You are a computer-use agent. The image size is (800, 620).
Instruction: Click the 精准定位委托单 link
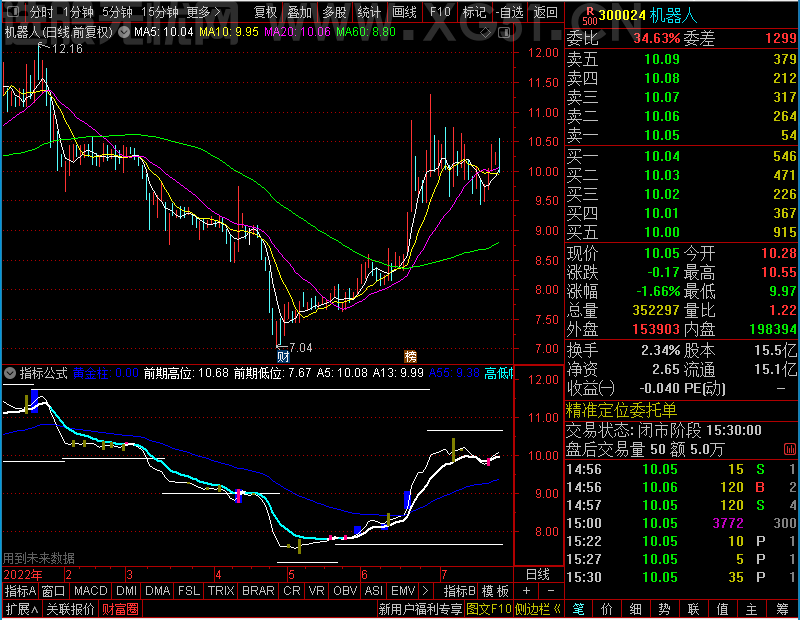click(621, 410)
